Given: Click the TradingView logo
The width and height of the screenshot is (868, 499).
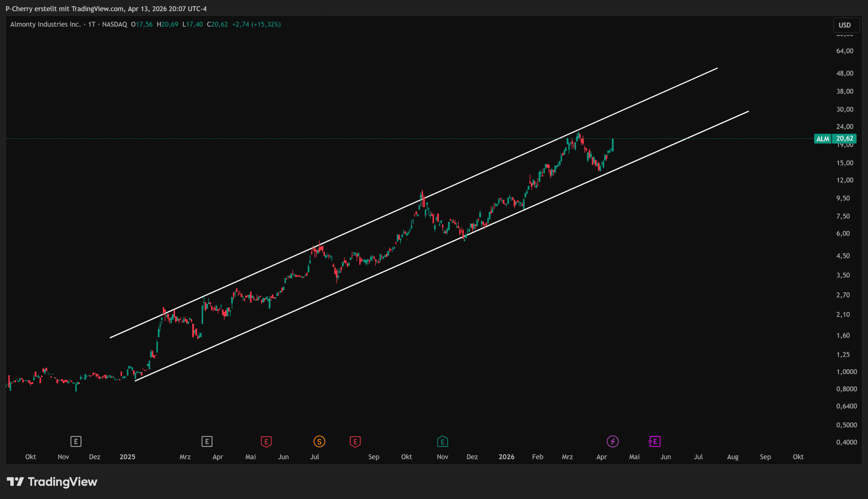Looking at the screenshot, I should click(x=52, y=482).
